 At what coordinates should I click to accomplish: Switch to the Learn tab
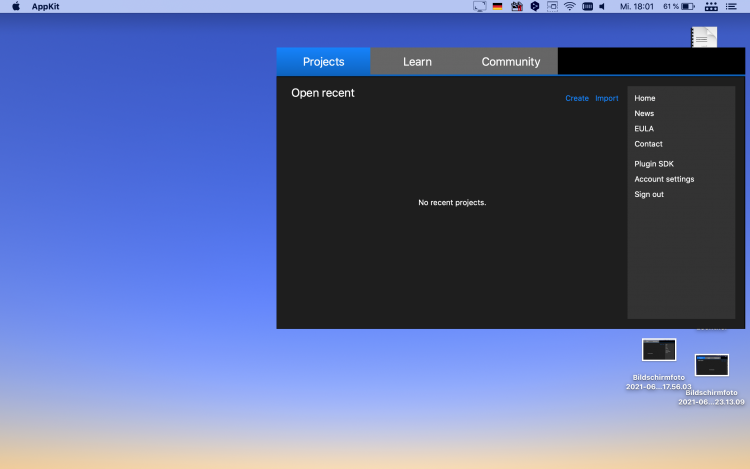(x=417, y=61)
